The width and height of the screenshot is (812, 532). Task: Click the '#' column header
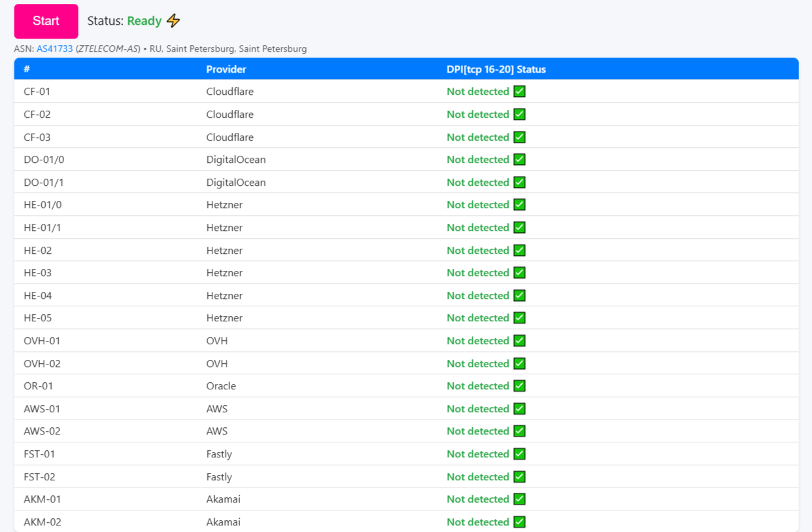point(27,69)
